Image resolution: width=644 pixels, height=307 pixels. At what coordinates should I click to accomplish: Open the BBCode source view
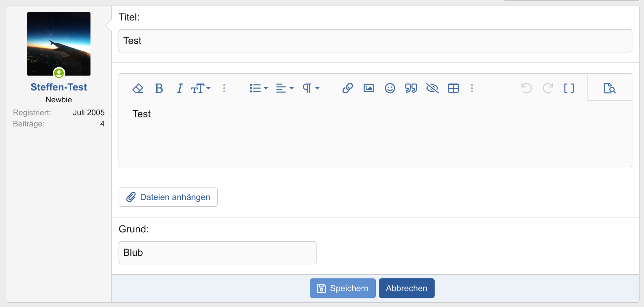pos(569,88)
